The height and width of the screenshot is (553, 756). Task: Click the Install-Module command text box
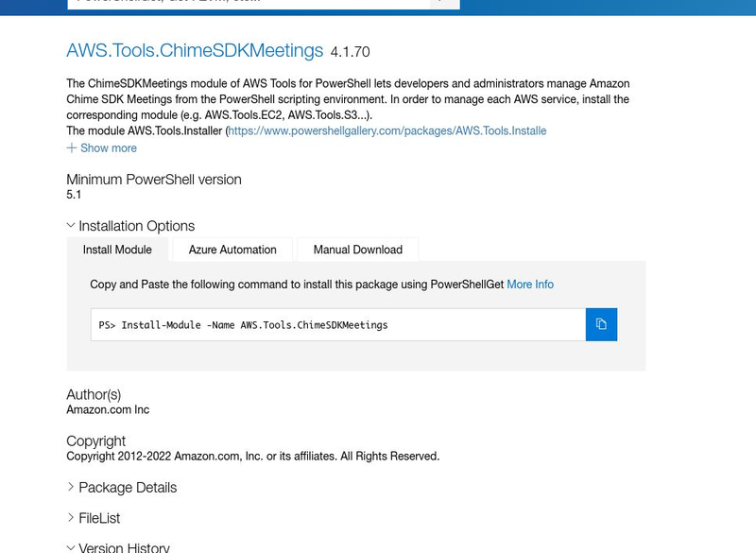click(338, 324)
